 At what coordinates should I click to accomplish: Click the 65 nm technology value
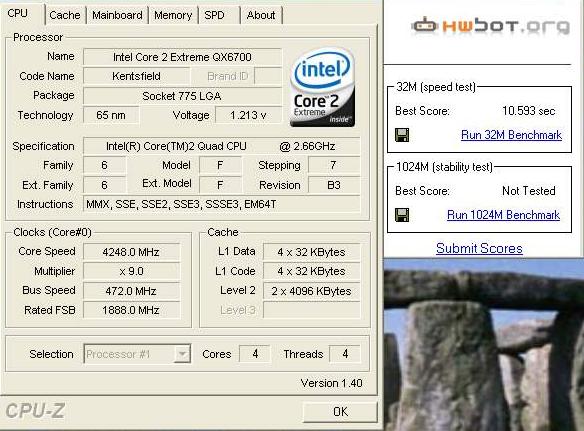[111, 115]
